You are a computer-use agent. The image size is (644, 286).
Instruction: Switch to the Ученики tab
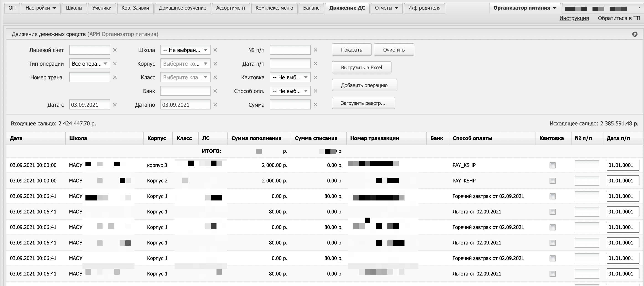[102, 8]
